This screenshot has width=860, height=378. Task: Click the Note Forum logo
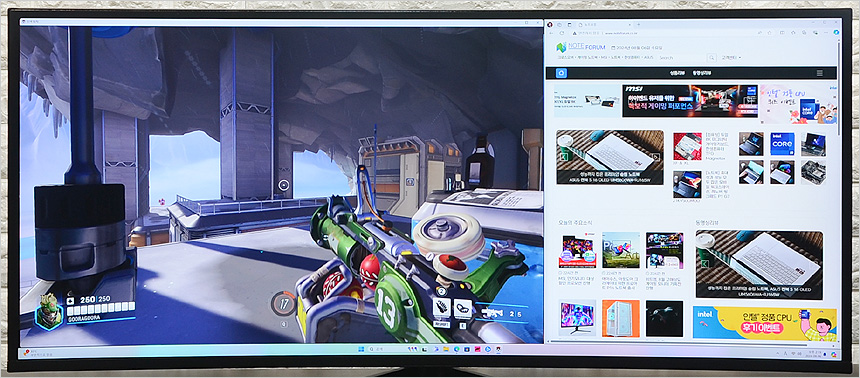pyautogui.click(x=581, y=47)
